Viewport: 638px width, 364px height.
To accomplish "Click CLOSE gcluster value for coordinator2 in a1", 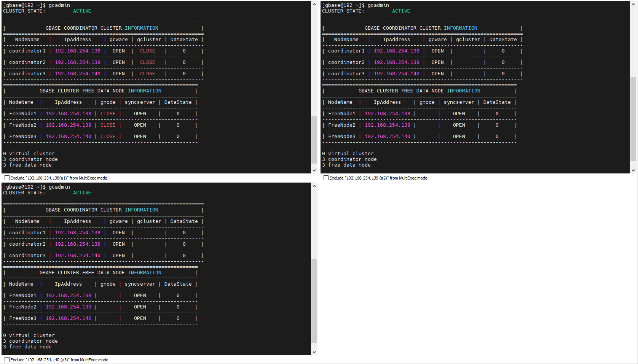I will pos(148,62).
